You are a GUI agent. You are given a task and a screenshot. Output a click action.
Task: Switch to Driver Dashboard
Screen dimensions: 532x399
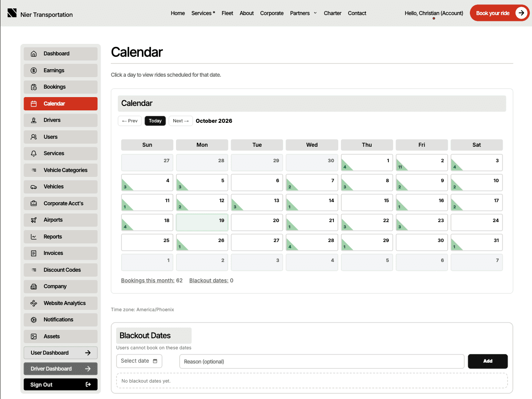point(61,369)
